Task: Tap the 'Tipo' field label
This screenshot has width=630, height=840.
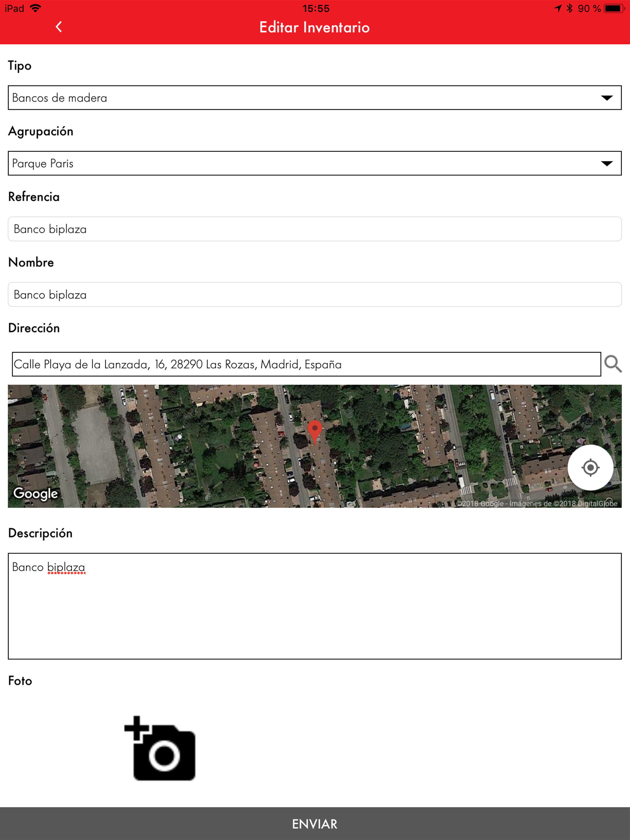Action: [x=20, y=66]
